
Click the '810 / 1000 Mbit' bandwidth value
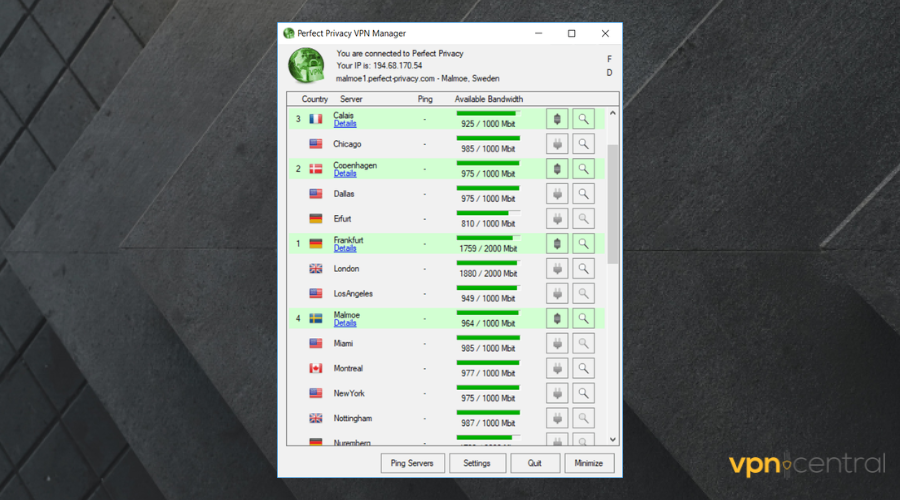(x=488, y=224)
